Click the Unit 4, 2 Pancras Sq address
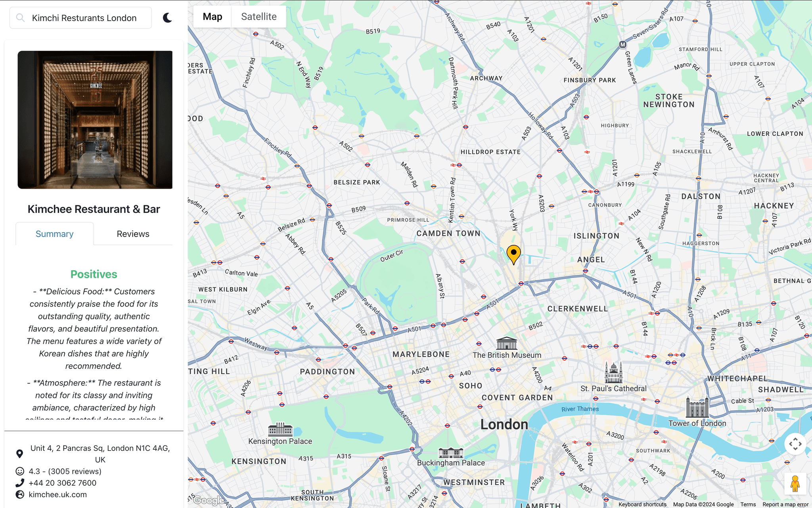 click(100, 454)
